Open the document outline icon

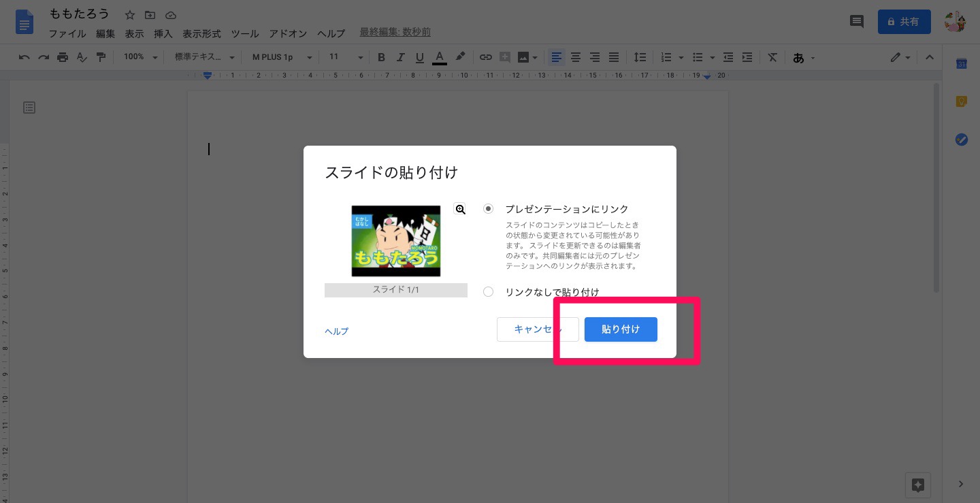[29, 108]
